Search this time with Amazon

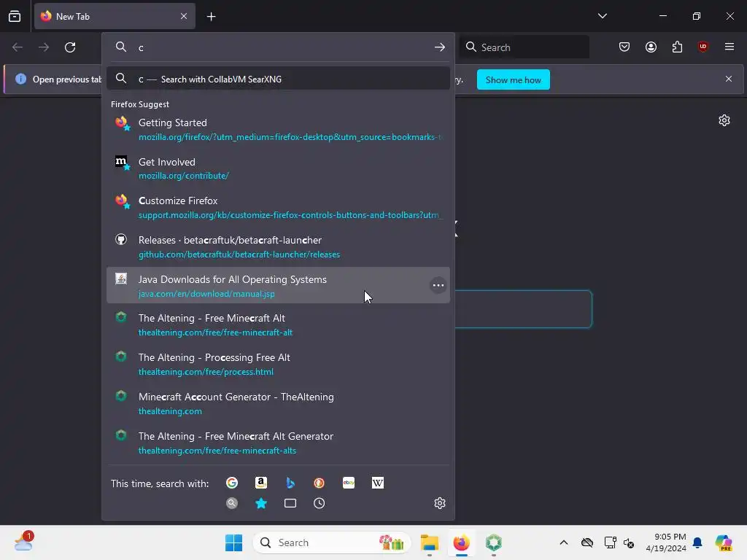261,483
